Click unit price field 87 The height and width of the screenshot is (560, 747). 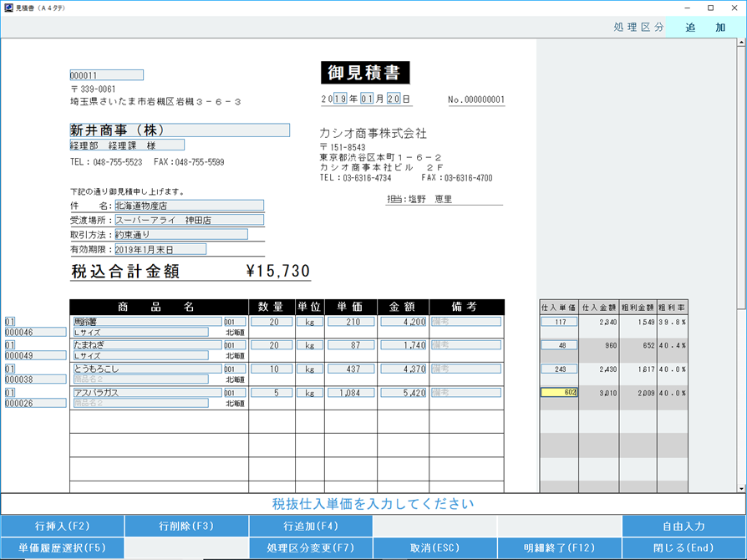tap(351, 345)
